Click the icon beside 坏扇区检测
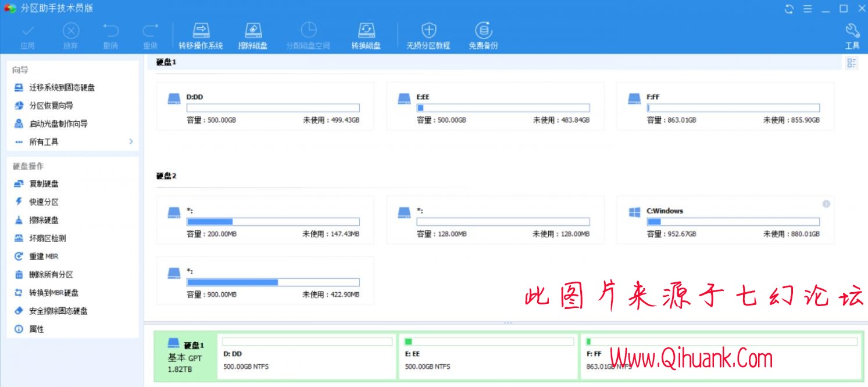 click(19, 239)
